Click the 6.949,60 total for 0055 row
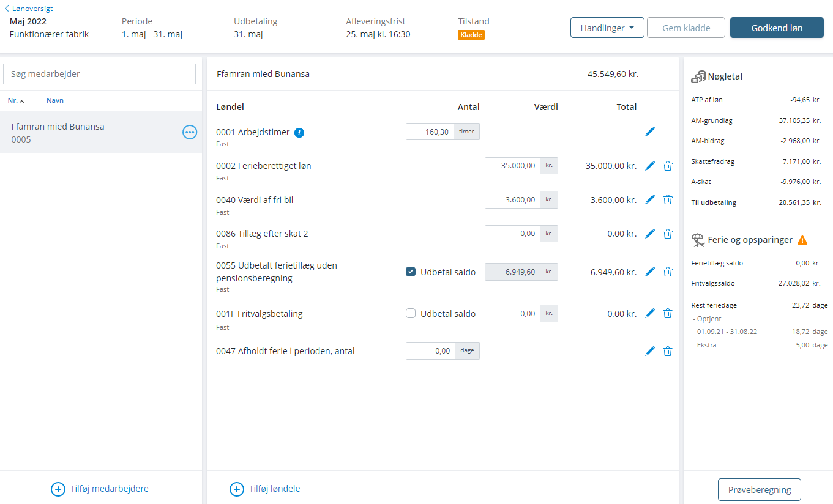 coord(613,272)
